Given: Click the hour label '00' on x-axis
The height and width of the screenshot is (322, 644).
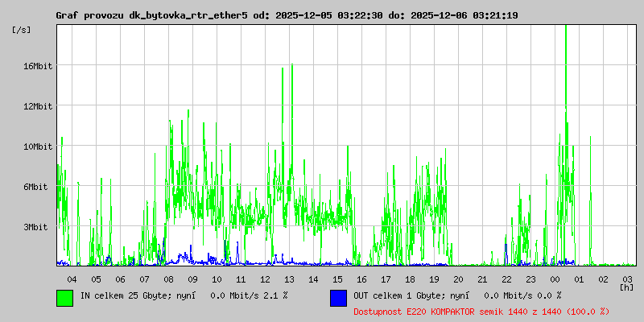Looking at the screenshot, I should (x=555, y=279).
